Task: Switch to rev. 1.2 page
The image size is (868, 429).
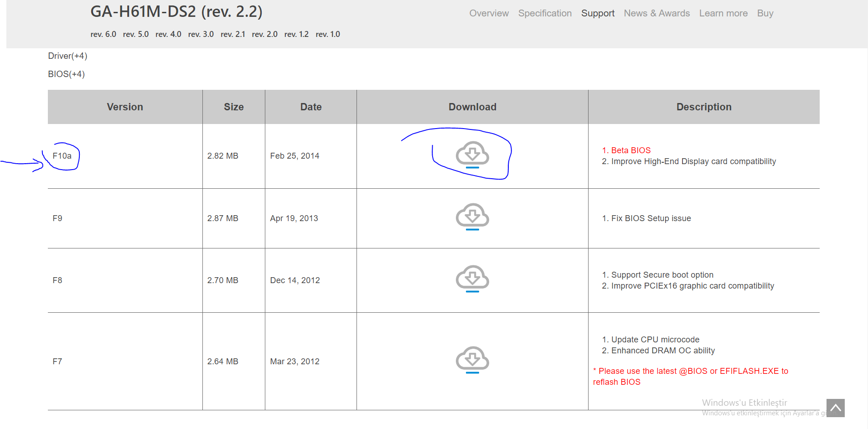Action: point(296,34)
